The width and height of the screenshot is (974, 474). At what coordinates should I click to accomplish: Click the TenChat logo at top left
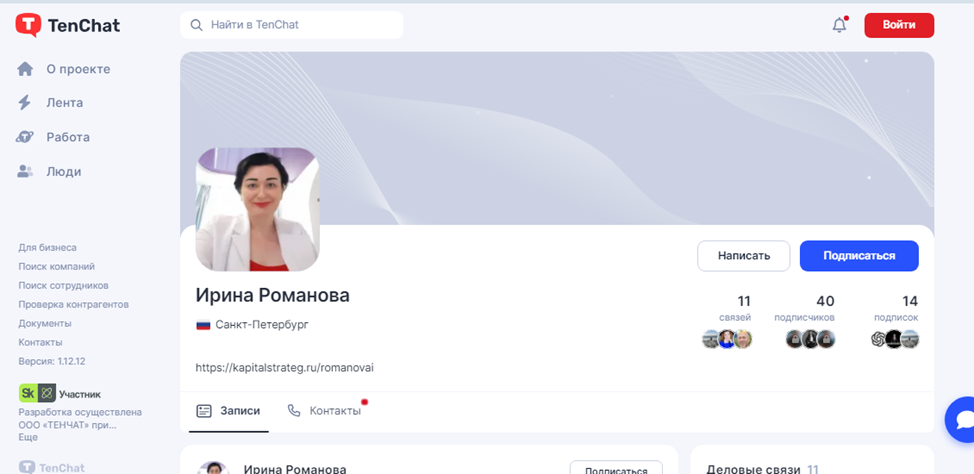coord(68,25)
